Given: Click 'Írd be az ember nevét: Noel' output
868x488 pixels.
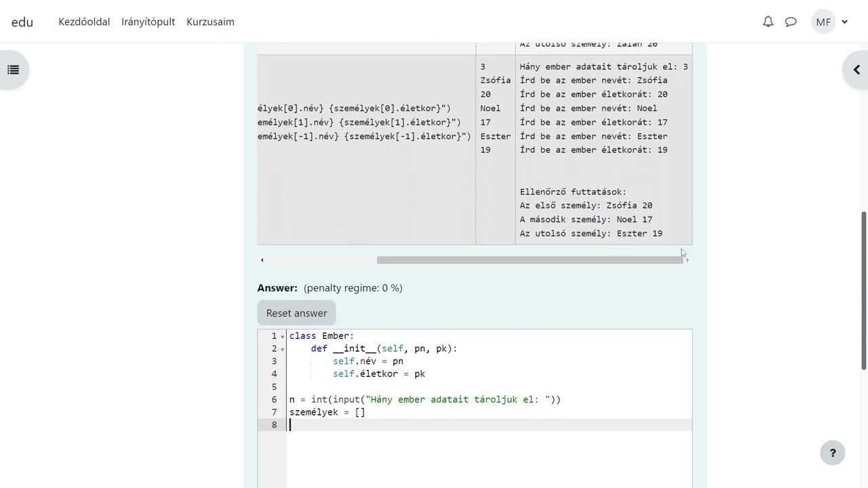Looking at the screenshot, I should (x=589, y=108).
